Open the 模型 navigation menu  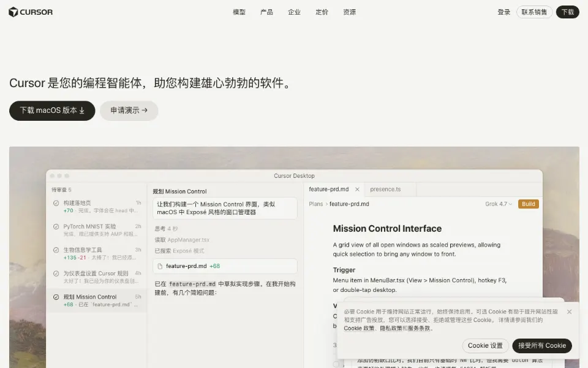tap(239, 12)
